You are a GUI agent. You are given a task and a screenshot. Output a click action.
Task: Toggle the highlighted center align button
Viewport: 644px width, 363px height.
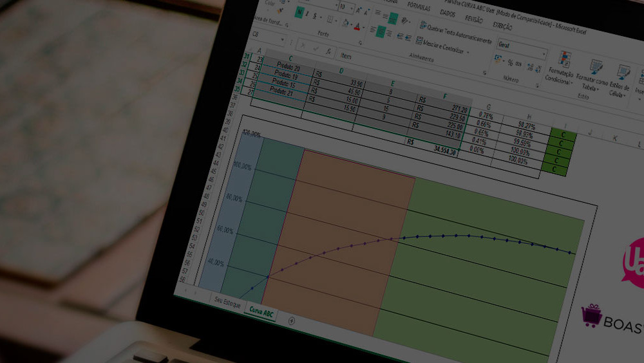(381, 32)
